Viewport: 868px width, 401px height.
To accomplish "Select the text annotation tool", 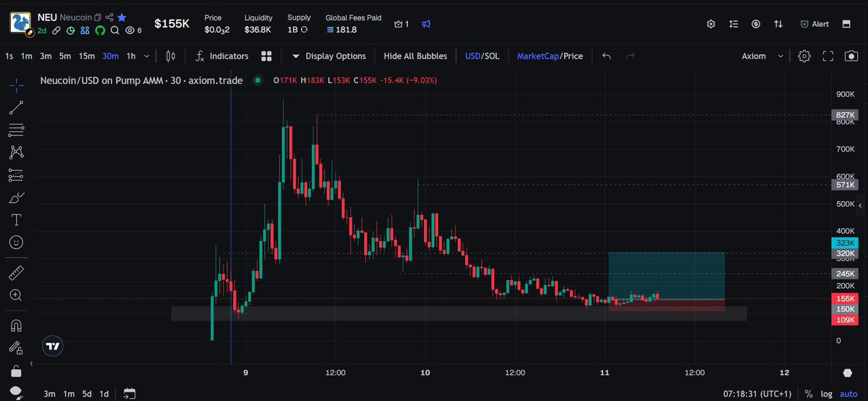I will pyautogui.click(x=17, y=219).
